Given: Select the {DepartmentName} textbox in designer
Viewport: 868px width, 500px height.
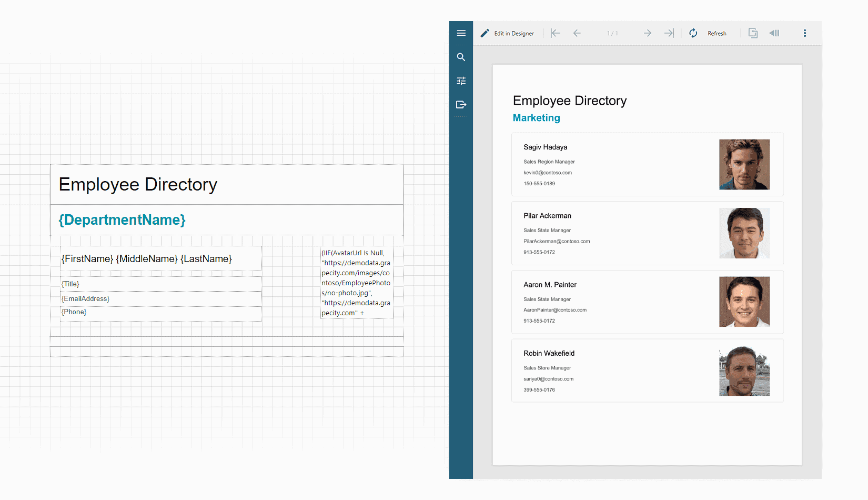Looking at the screenshot, I should coord(227,220).
